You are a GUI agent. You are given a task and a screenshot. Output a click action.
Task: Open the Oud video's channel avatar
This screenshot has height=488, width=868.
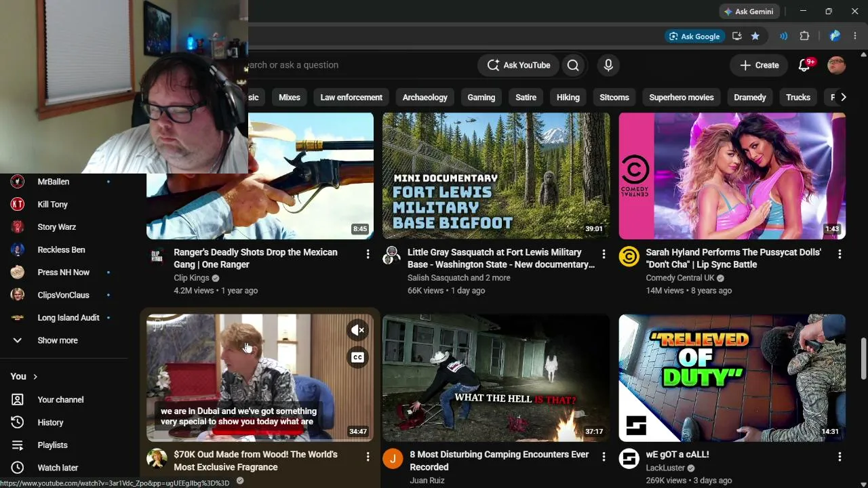[157, 459]
